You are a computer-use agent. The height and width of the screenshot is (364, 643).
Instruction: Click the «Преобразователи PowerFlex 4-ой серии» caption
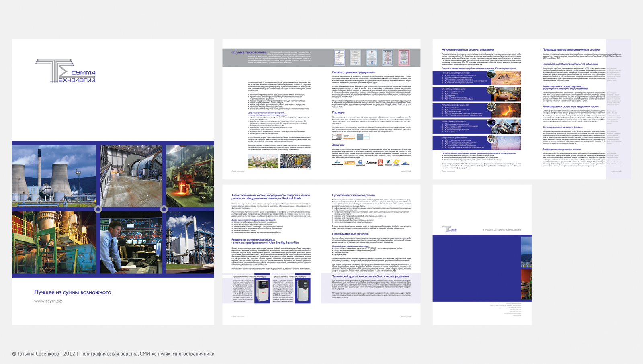tap(249, 277)
